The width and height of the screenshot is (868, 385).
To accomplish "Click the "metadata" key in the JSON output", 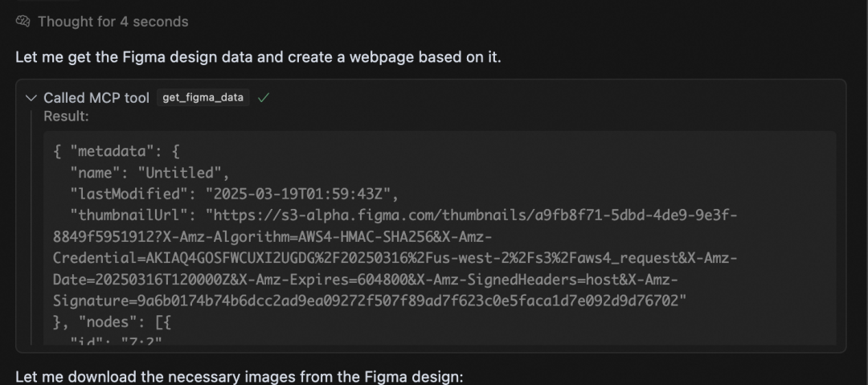I will coord(111,152).
